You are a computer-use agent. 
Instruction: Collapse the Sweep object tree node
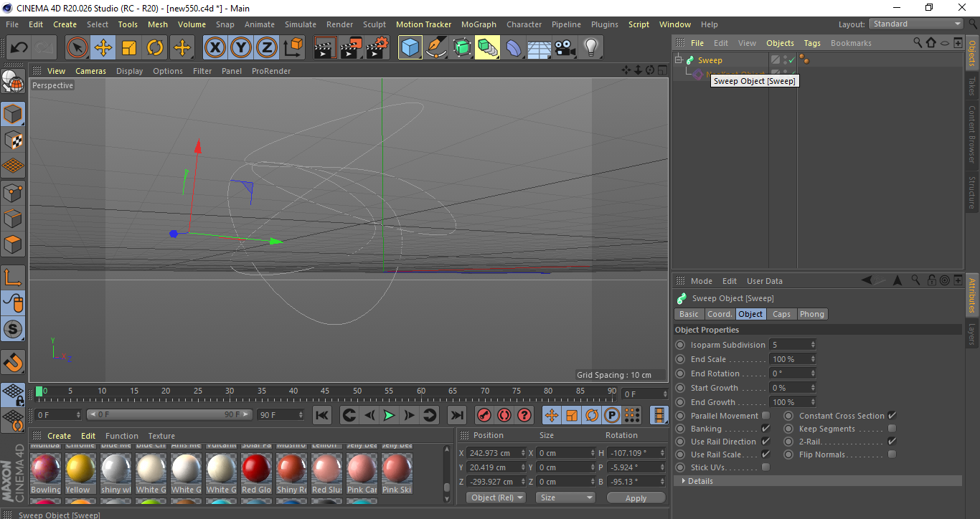point(679,59)
